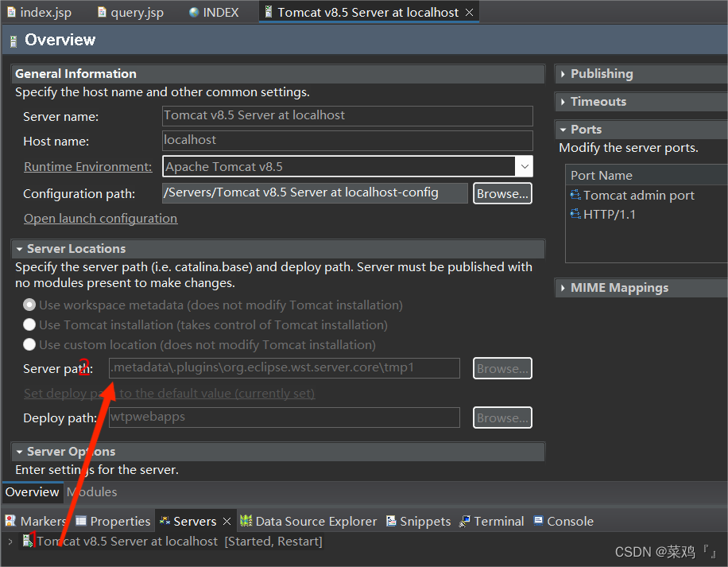This screenshot has width=728, height=567.
Task: Collapse the Server Options section
Action: [x=20, y=452]
